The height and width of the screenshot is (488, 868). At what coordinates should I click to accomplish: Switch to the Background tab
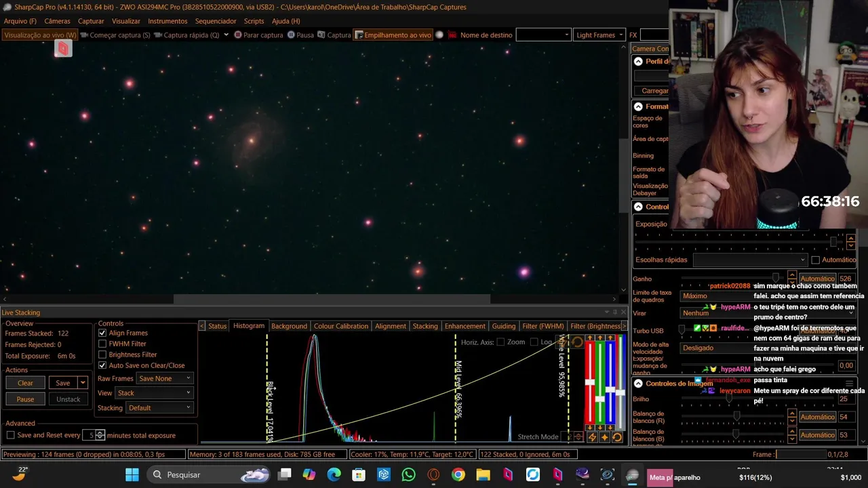click(x=289, y=326)
